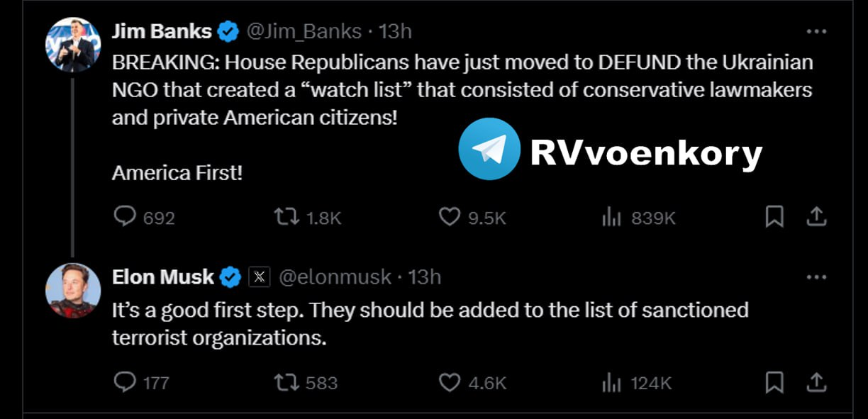Click the RVvoenkory Telegram logo
The width and height of the screenshot is (868, 419).
pyautogui.click(x=489, y=149)
